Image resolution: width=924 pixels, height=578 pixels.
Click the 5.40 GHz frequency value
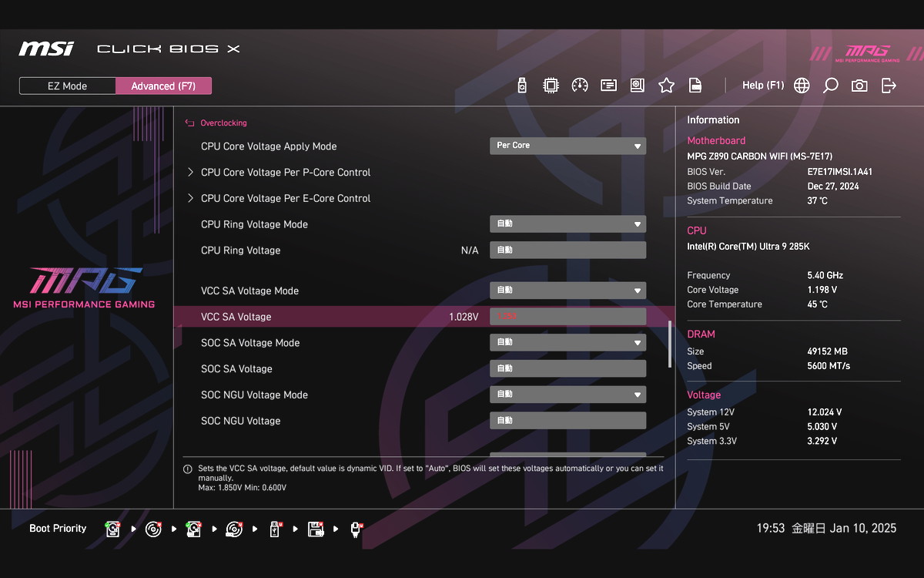(x=825, y=275)
